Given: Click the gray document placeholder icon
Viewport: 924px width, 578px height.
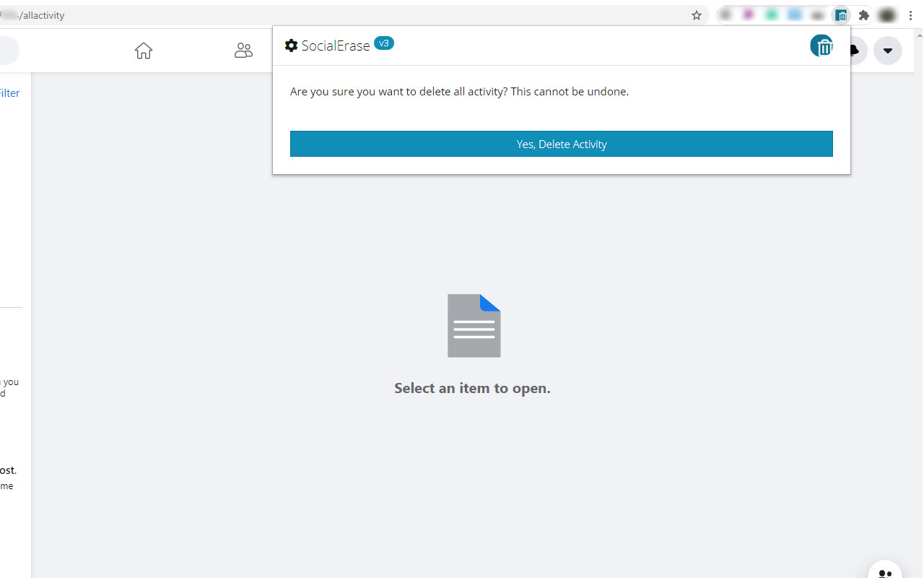Looking at the screenshot, I should tap(474, 325).
